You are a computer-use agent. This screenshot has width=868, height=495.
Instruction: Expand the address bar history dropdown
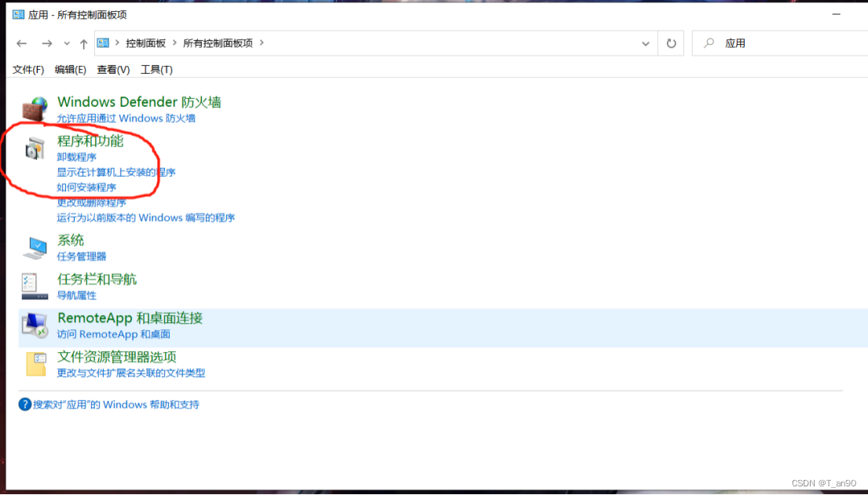click(x=646, y=44)
